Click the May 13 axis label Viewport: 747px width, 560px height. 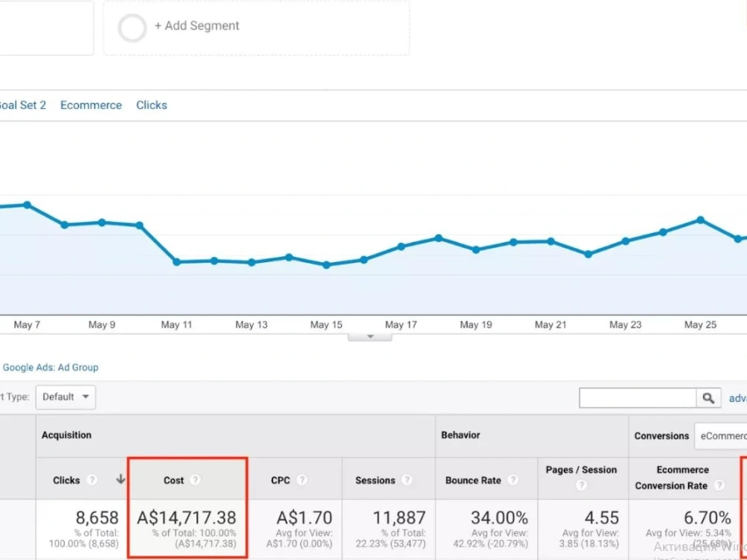(x=252, y=325)
